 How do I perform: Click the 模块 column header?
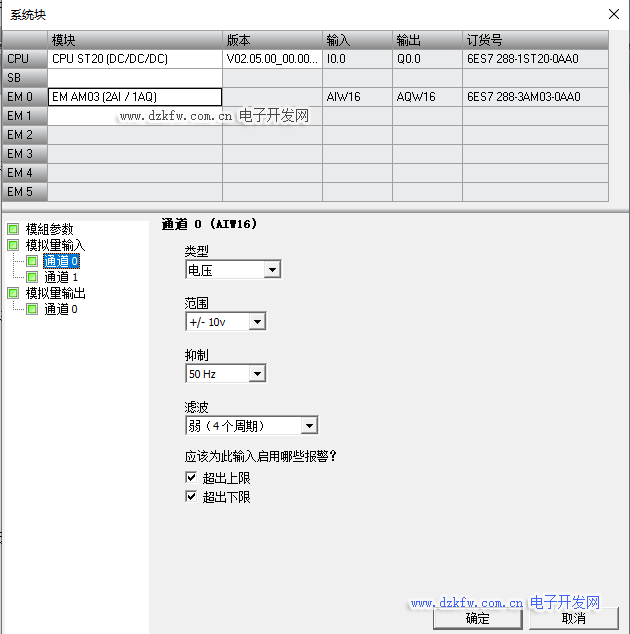coord(134,40)
